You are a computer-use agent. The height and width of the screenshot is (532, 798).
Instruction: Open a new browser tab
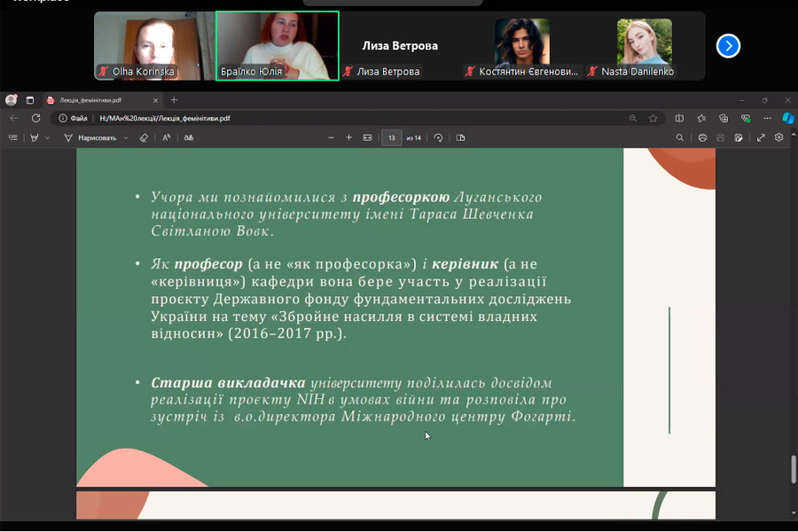point(174,100)
